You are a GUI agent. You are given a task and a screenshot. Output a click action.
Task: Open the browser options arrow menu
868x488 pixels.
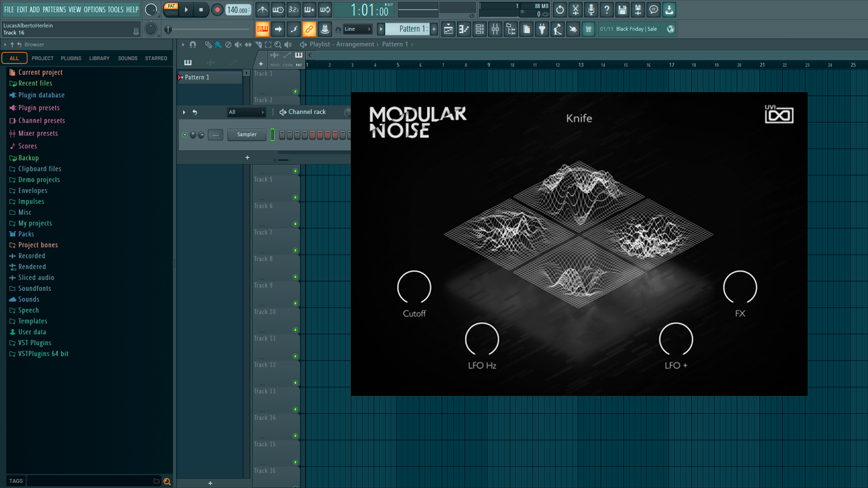[5, 45]
